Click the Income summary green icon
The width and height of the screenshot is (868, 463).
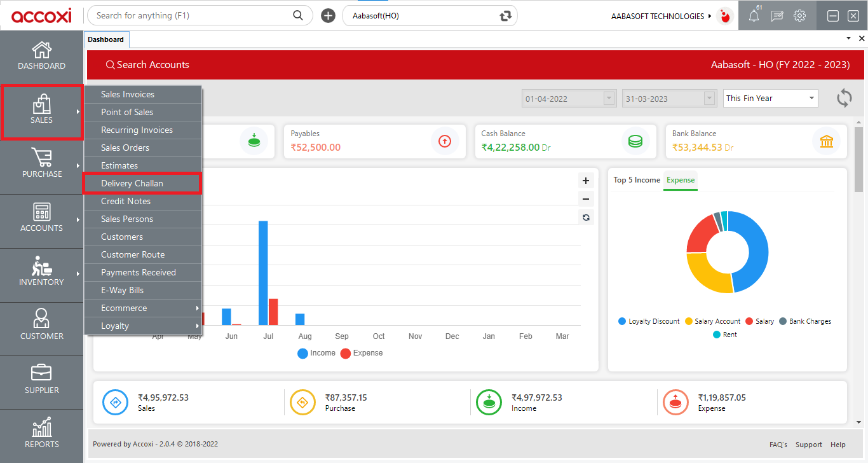489,402
